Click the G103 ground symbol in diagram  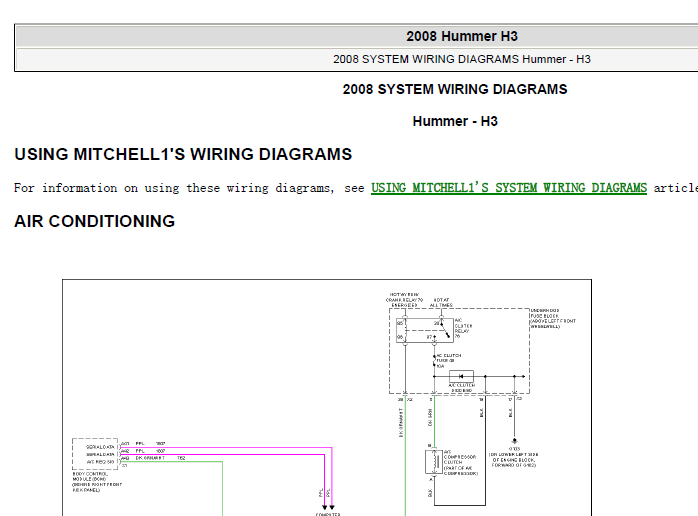[515, 442]
